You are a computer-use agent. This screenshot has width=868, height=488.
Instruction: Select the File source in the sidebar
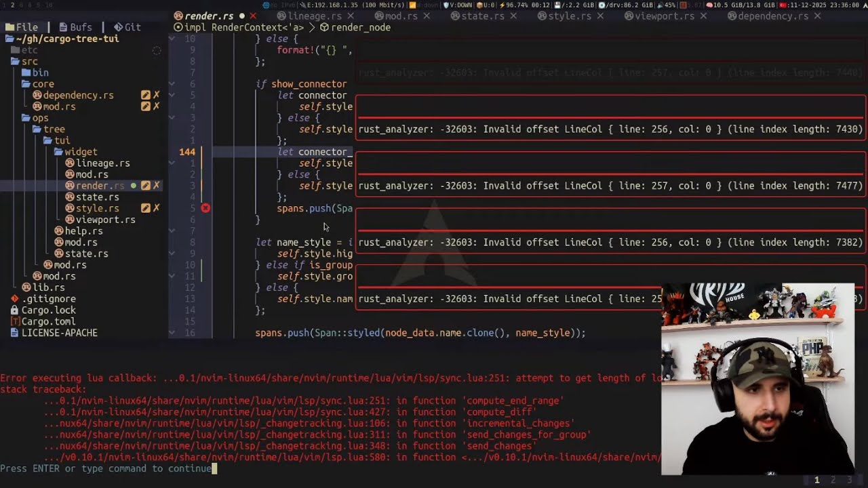point(21,27)
